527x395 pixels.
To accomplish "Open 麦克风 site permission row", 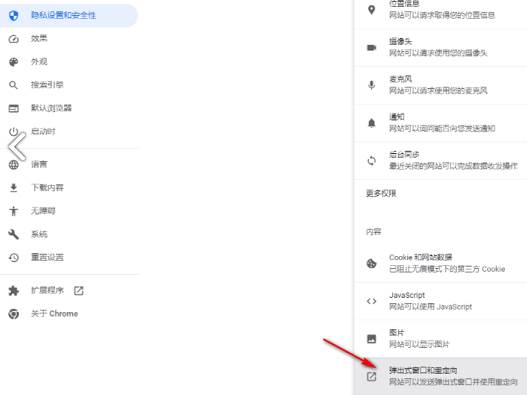I will pyautogui.click(x=441, y=85).
